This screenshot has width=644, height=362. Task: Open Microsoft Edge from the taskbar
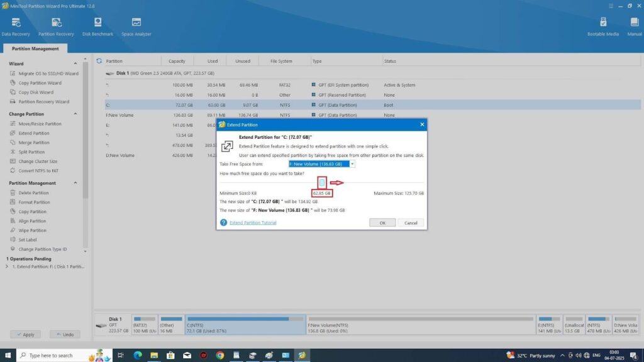tap(138, 355)
